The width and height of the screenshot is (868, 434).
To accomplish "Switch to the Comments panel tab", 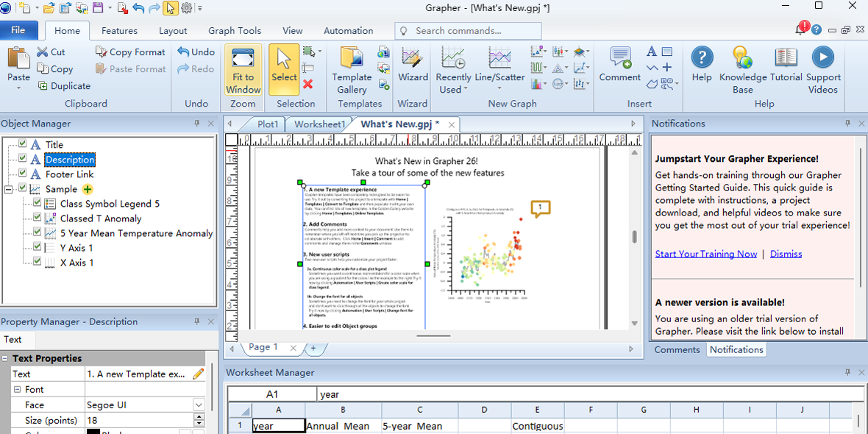I will (x=677, y=349).
